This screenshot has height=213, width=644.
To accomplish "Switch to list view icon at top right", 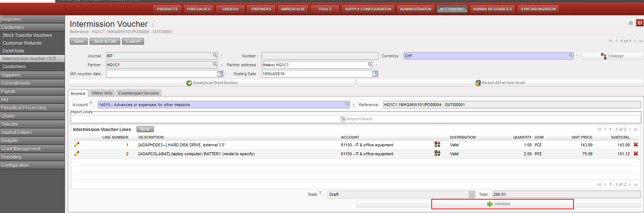I will point(631,23).
